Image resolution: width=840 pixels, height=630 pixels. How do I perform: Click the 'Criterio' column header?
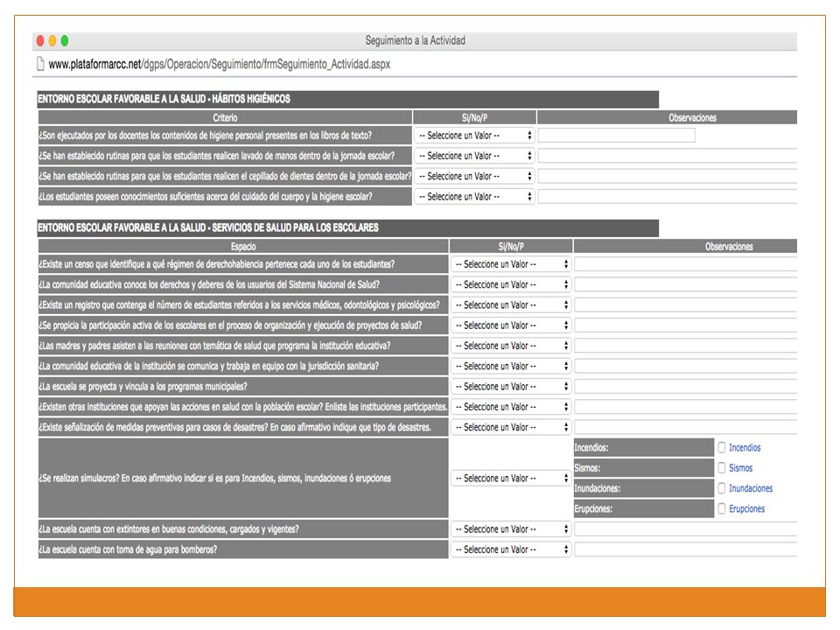click(225, 117)
